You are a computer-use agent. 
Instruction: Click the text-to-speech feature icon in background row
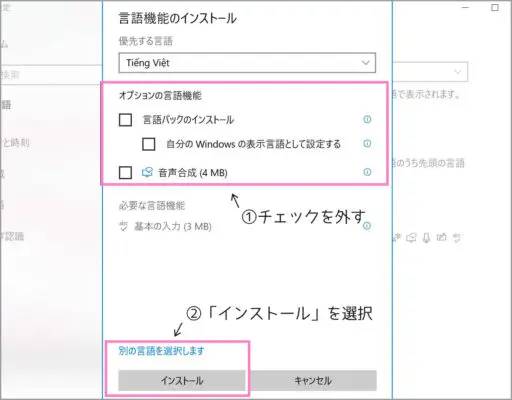pyautogui.click(x=411, y=238)
